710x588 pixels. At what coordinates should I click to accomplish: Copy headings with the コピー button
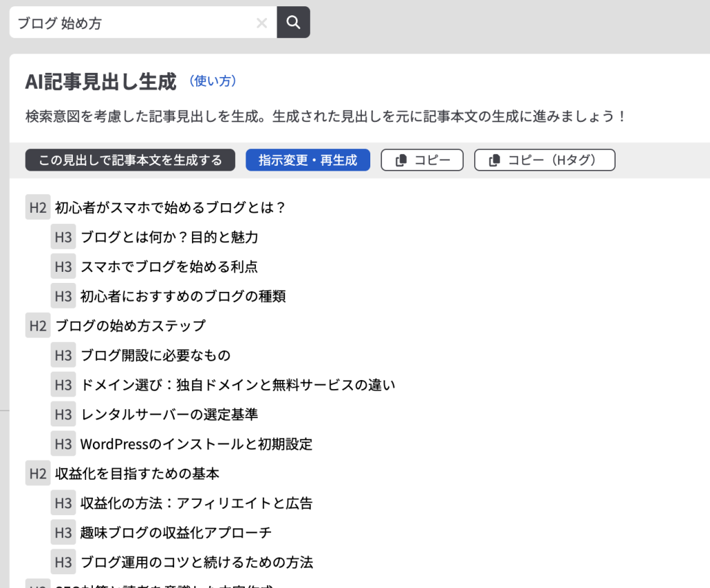422,160
